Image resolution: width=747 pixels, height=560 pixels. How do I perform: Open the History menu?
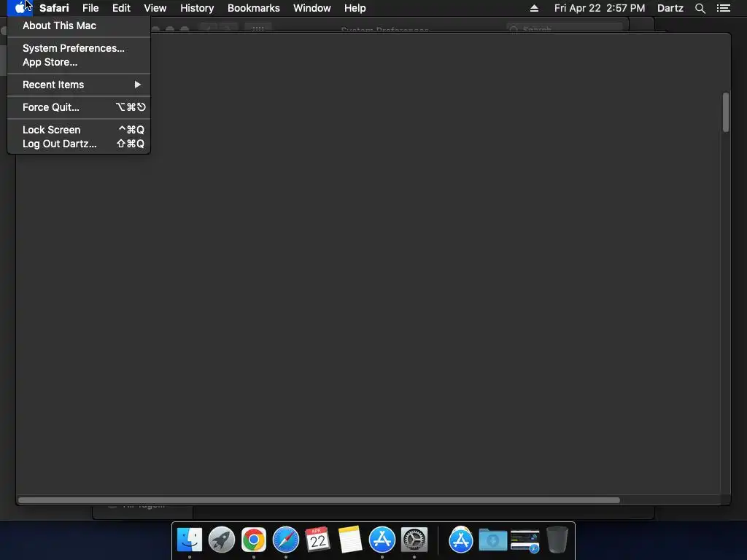pyautogui.click(x=197, y=8)
